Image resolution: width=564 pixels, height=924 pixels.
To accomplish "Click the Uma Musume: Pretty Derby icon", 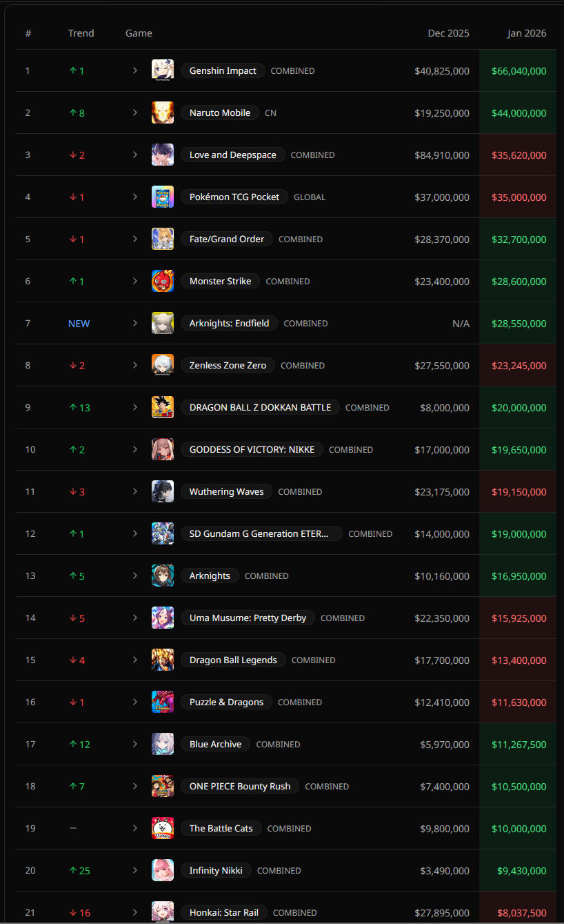I will click(163, 618).
